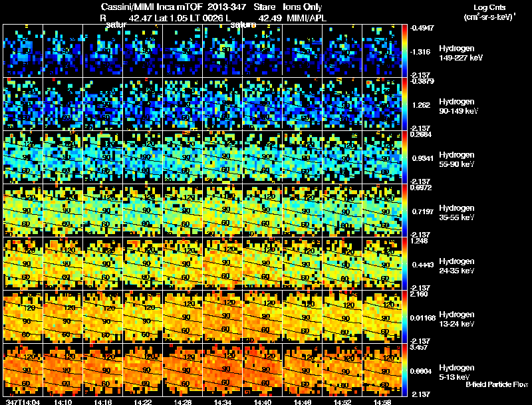Click the '347T14:04' time label
Image resolution: width=532 pixels, height=405 pixels.
pos(23,402)
